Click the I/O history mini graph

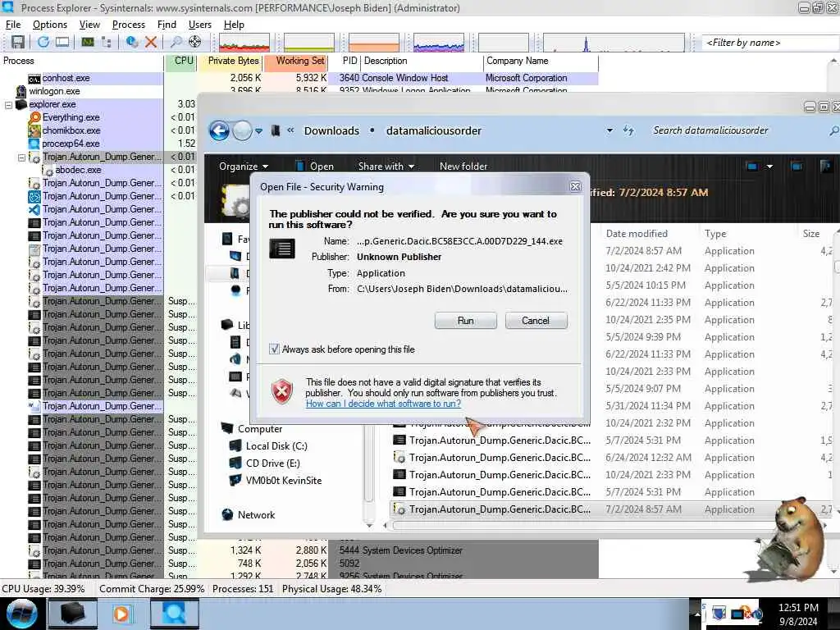tap(439, 43)
